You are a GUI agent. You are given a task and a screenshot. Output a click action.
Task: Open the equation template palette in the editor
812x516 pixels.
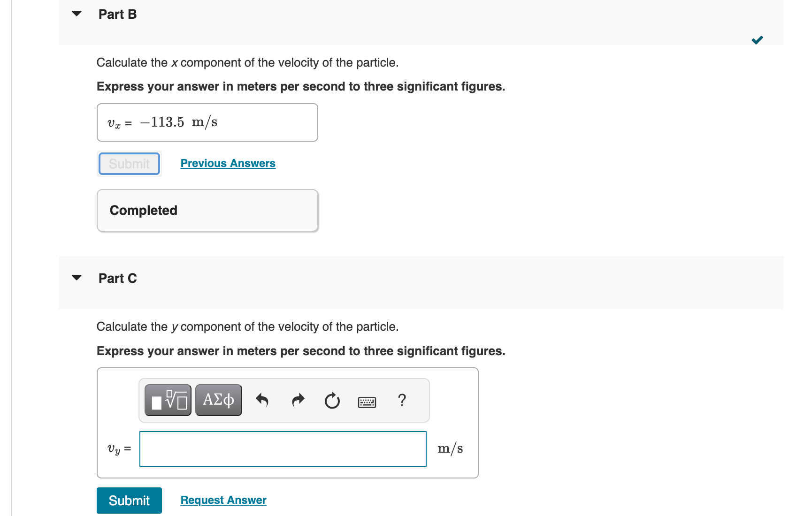pyautogui.click(x=168, y=400)
